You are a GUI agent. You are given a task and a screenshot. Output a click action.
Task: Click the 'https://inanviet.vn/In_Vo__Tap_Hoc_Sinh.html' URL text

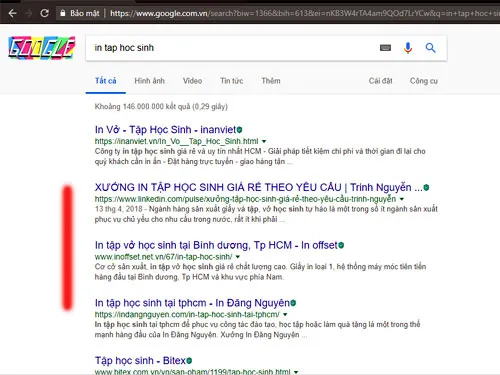tap(176, 141)
